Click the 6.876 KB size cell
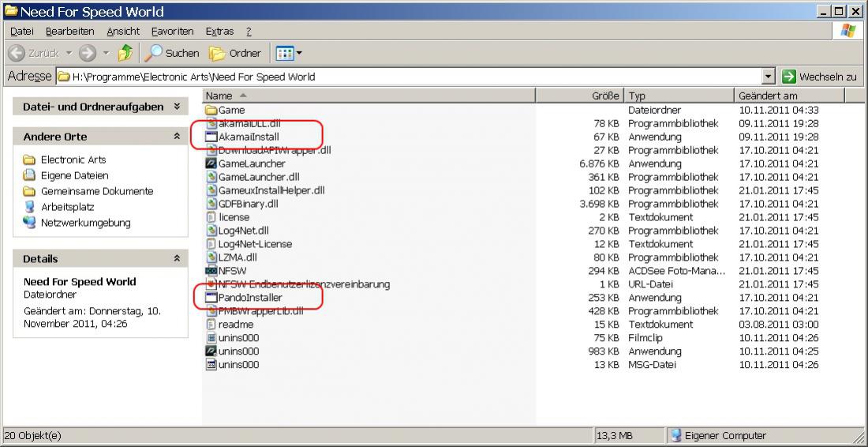Screen dimensions: 868x447 599,164
